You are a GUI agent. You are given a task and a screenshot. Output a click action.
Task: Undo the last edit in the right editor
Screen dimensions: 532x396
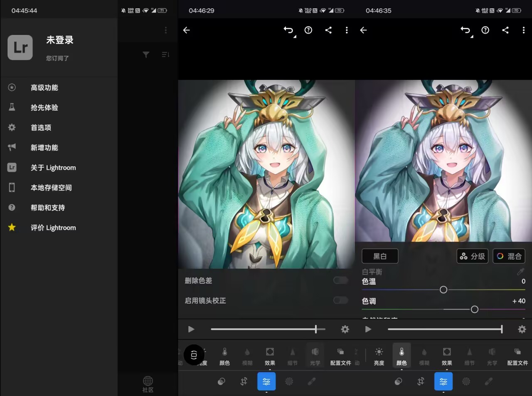pyautogui.click(x=465, y=30)
